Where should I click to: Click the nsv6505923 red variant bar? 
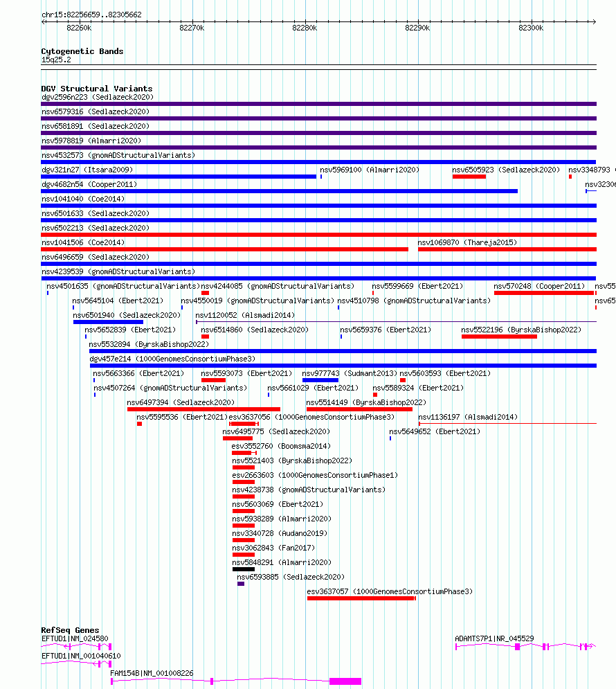pos(469,177)
